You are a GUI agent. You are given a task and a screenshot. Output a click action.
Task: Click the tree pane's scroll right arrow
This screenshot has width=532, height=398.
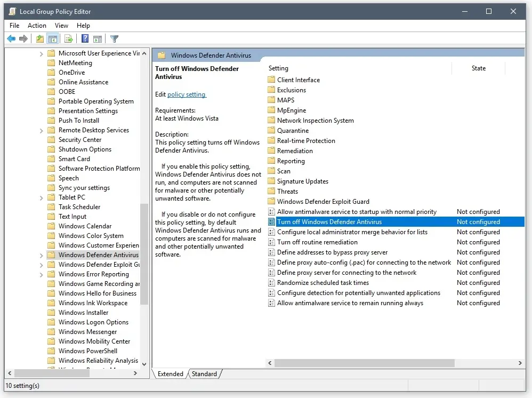click(135, 373)
